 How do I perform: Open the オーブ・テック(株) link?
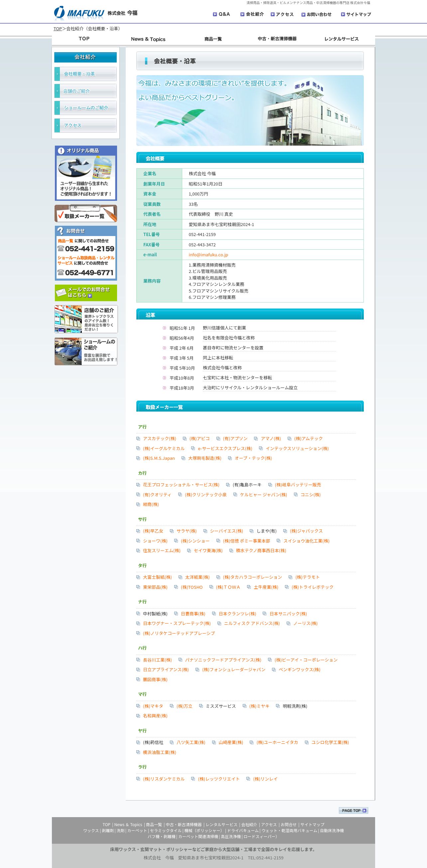253,458
